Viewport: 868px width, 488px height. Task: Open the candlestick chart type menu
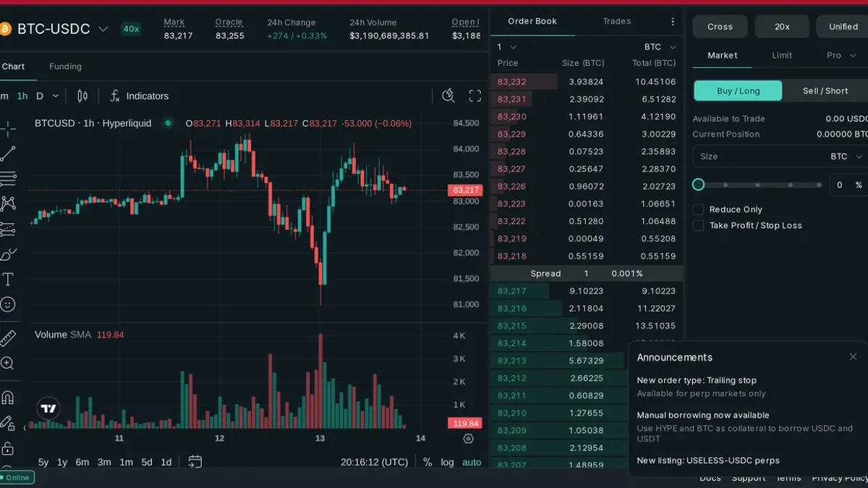82,96
